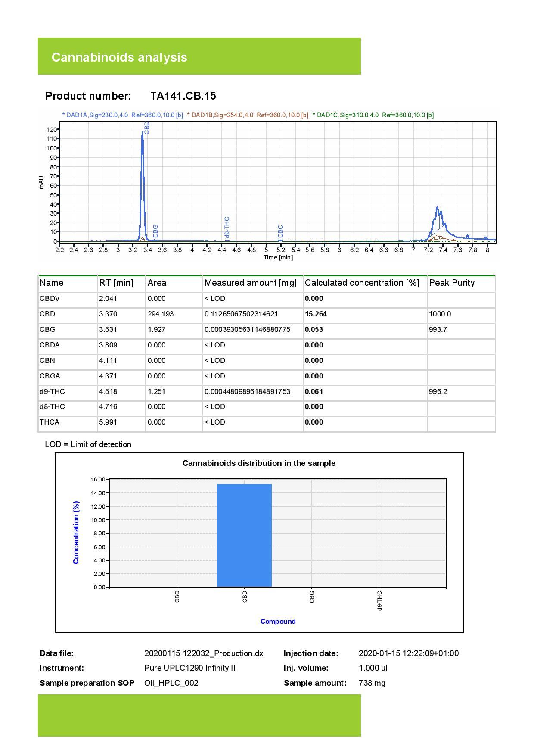Click the Peak Purity column header
Image resolution: width=534 pixels, height=756 pixels.
pos(452,283)
